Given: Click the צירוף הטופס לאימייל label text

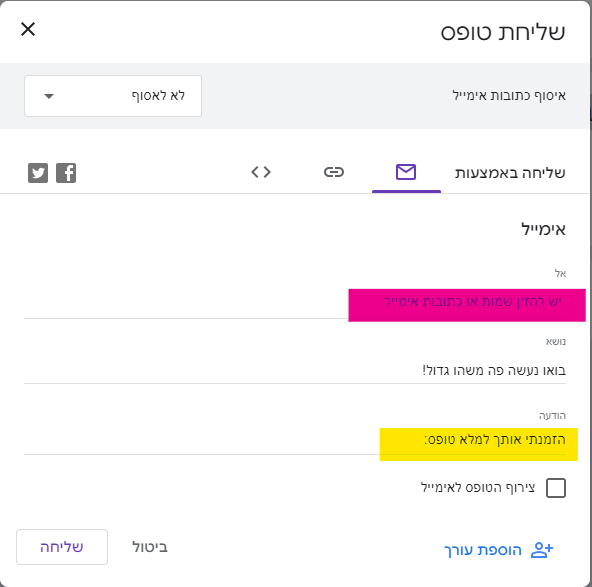Looking at the screenshot, I should (x=478, y=487).
